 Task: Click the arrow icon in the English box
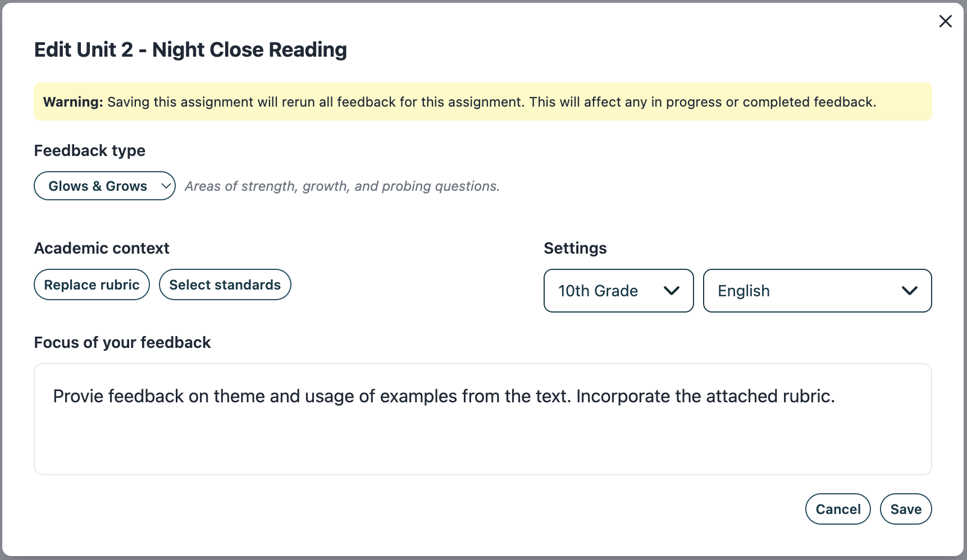(909, 291)
